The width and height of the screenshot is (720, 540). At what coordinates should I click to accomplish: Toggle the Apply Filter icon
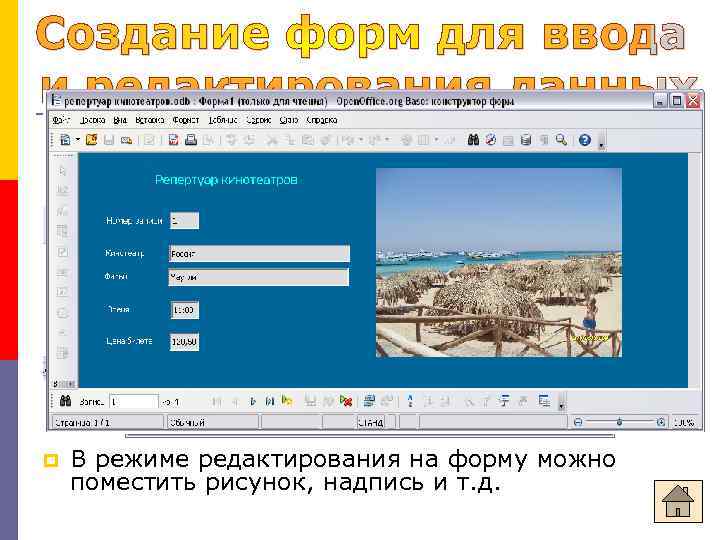tap(486, 402)
